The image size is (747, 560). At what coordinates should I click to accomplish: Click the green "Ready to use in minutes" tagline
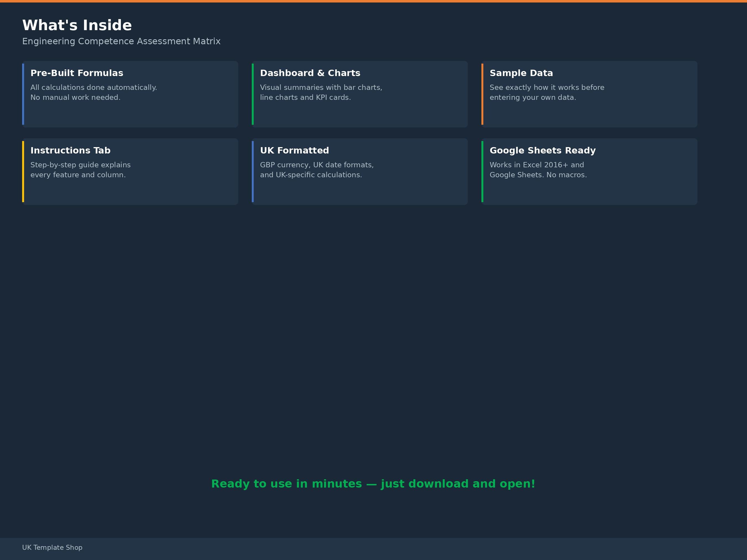pyautogui.click(x=373, y=484)
